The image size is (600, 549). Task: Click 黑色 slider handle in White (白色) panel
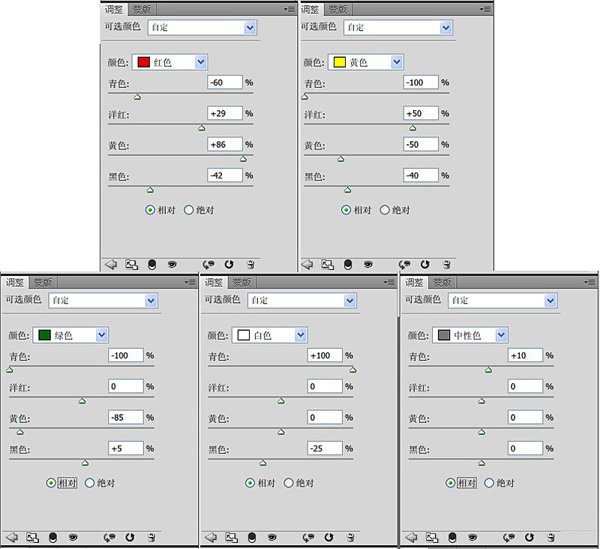coord(263,463)
